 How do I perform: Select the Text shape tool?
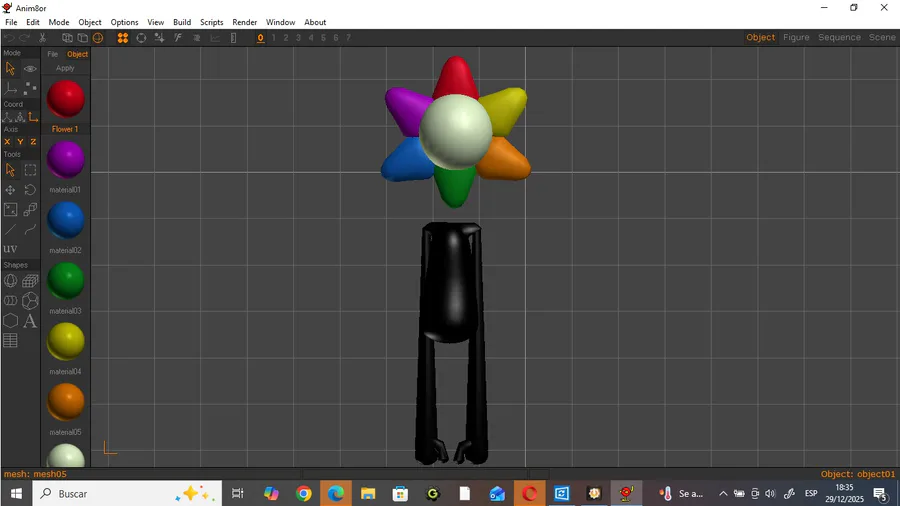click(30, 321)
